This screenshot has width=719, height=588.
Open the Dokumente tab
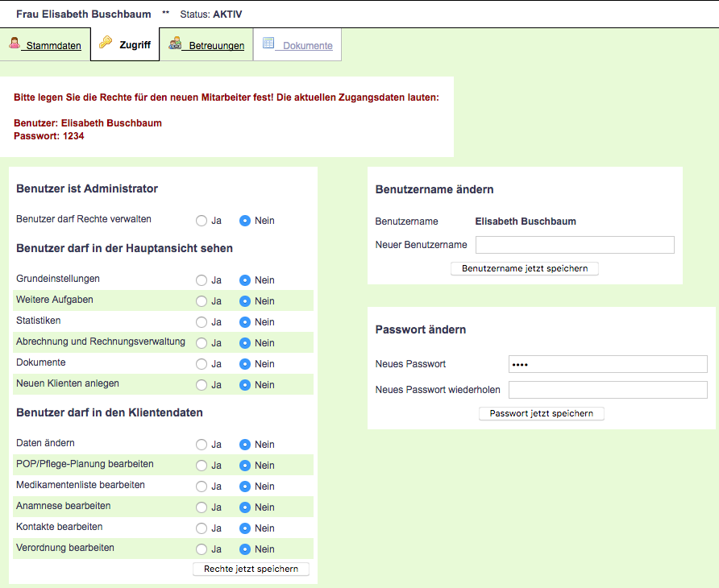click(x=307, y=46)
